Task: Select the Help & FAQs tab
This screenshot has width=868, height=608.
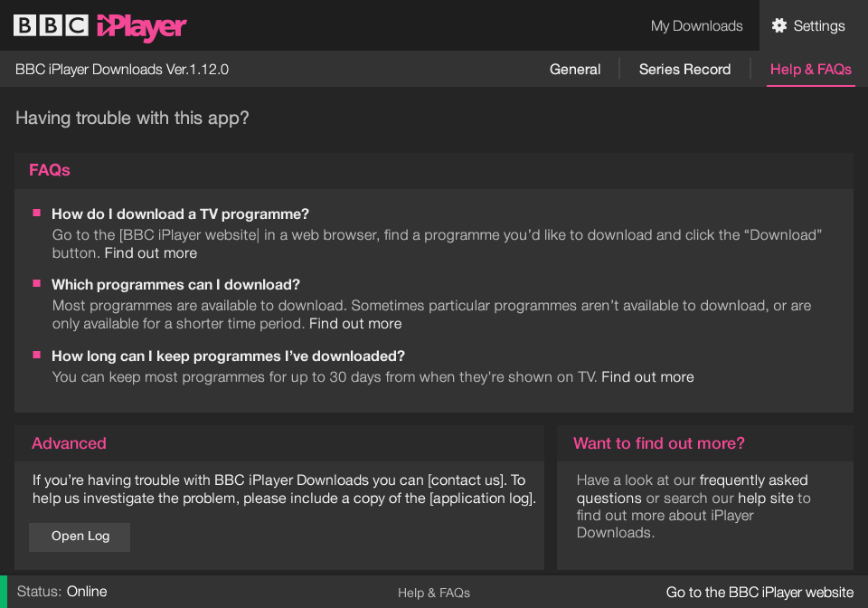Action: [x=810, y=70]
